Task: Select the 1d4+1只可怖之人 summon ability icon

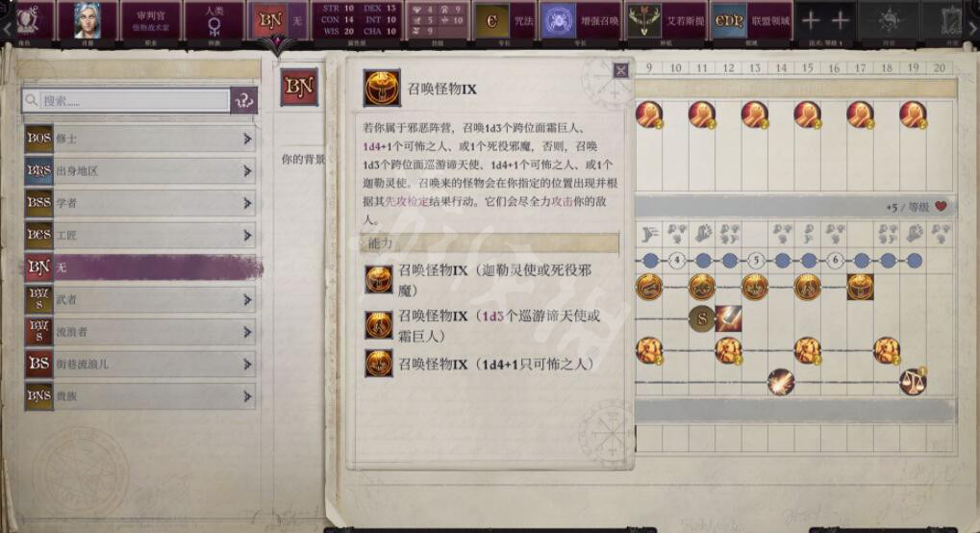Action: (379, 364)
